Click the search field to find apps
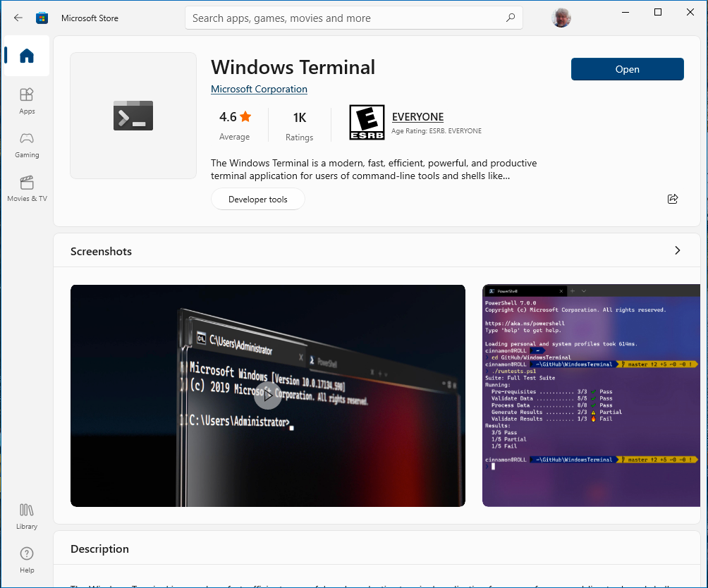The height and width of the screenshot is (588, 708). (x=353, y=18)
